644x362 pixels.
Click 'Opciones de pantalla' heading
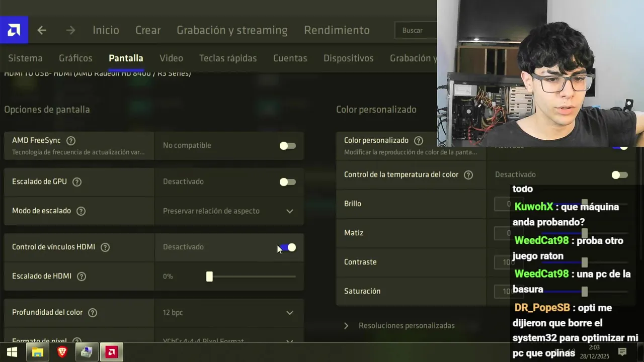(47, 110)
